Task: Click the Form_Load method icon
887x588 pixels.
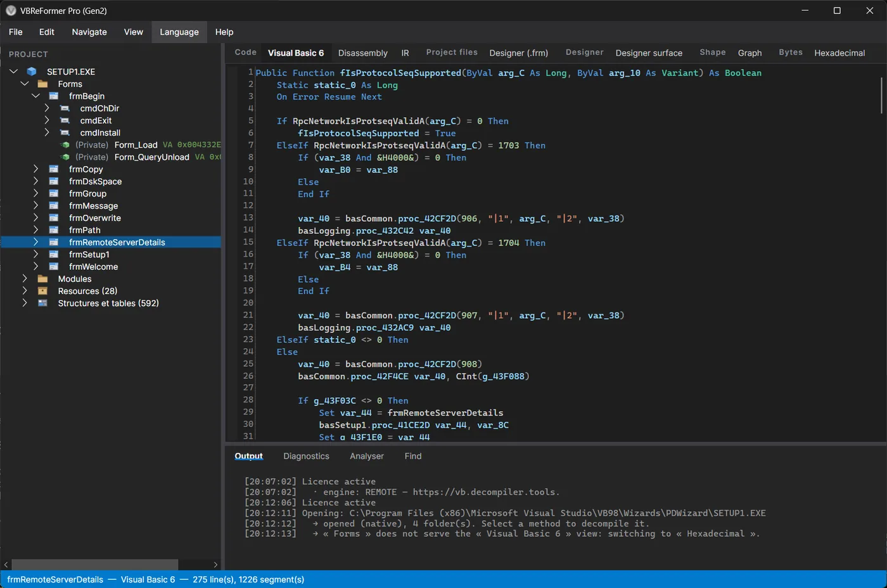Action: click(x=65, y=145)
